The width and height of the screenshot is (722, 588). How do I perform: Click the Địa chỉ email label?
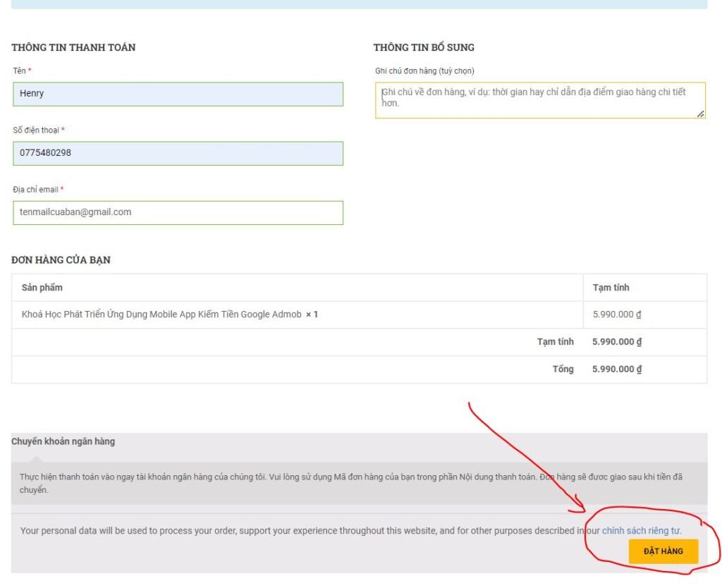[x=36, y=190]
